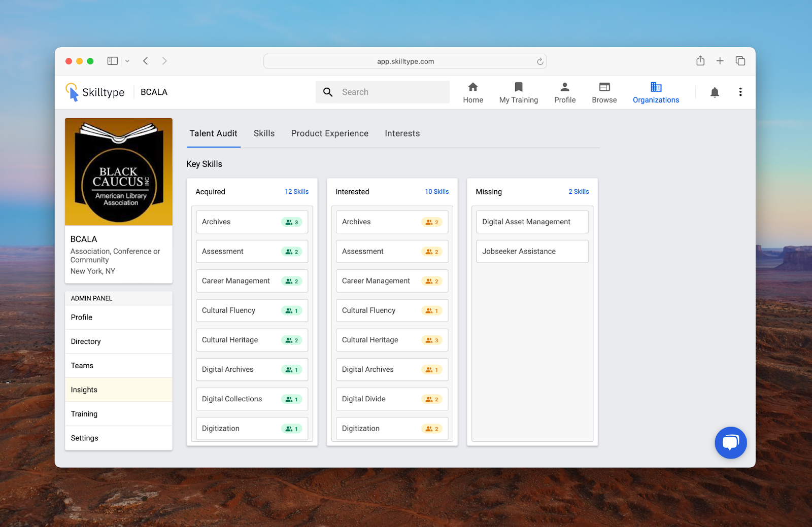
Task: Open the 12 Skills link in Acquired
Action: [296, 192]
